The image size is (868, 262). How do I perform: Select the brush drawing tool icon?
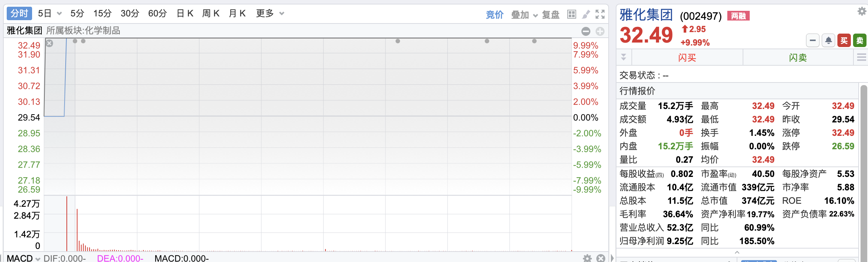point(586,14)
